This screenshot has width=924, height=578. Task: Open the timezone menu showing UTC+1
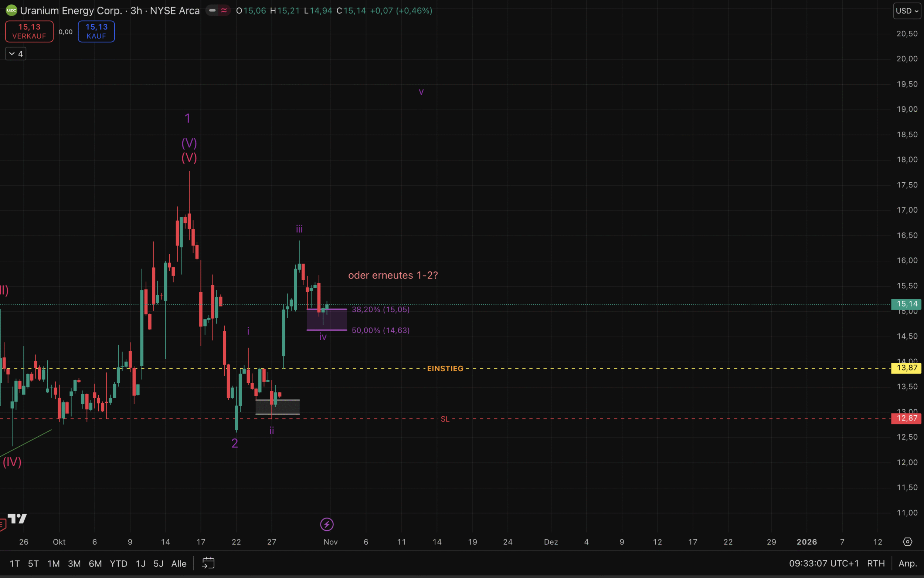point(823,563)
